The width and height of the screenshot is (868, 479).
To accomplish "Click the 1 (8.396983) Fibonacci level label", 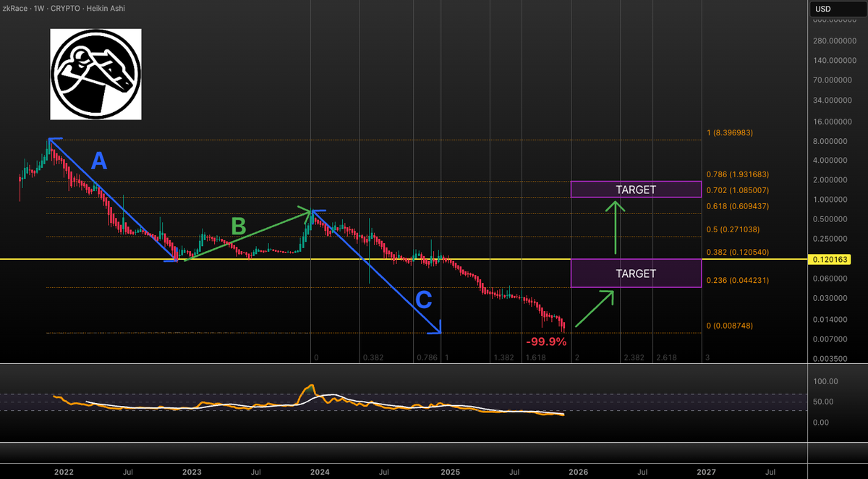I will [729, 132].
